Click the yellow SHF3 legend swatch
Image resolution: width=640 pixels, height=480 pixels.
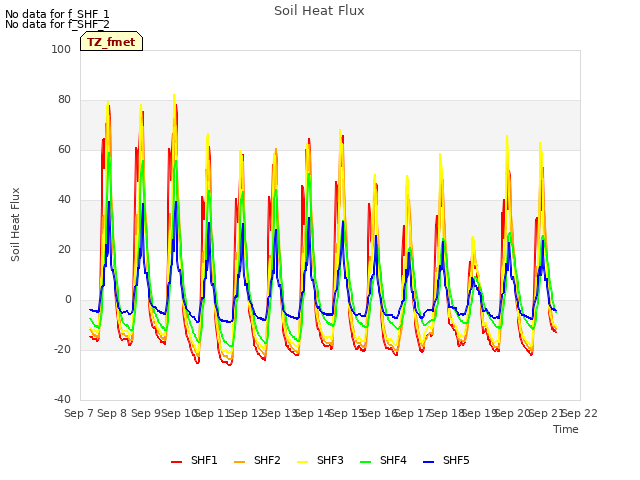(x=302, y=462)
